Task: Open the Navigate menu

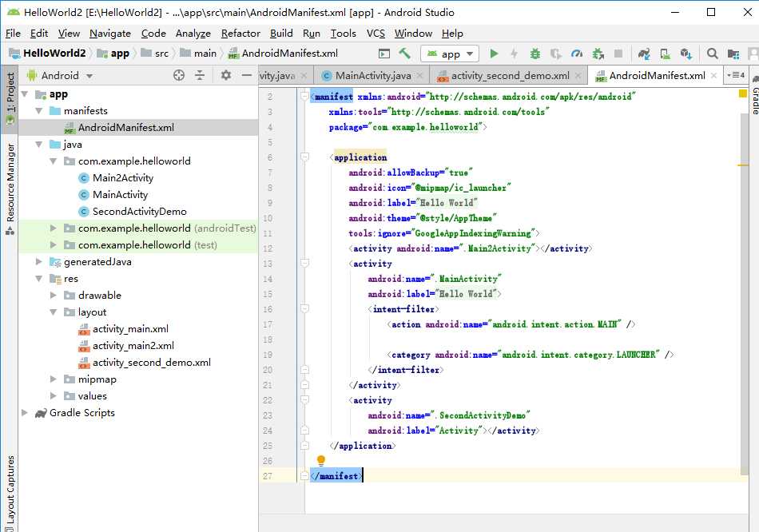Action: coord(110,34)
